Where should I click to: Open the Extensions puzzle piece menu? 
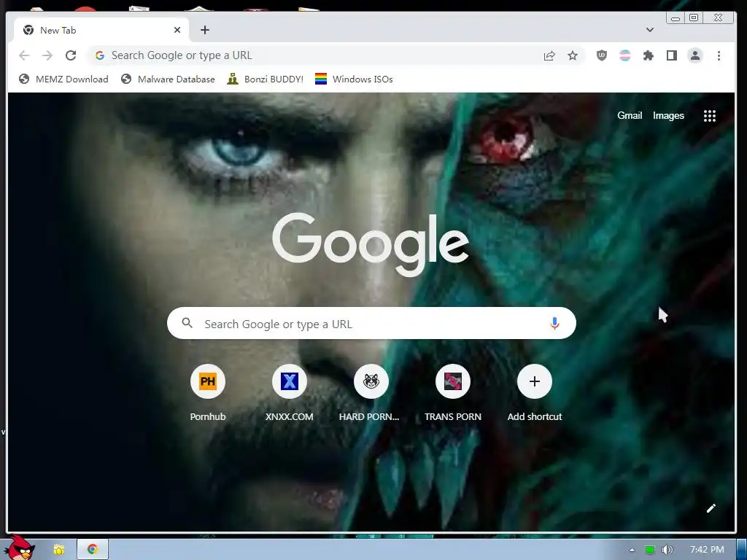point(649,55)
